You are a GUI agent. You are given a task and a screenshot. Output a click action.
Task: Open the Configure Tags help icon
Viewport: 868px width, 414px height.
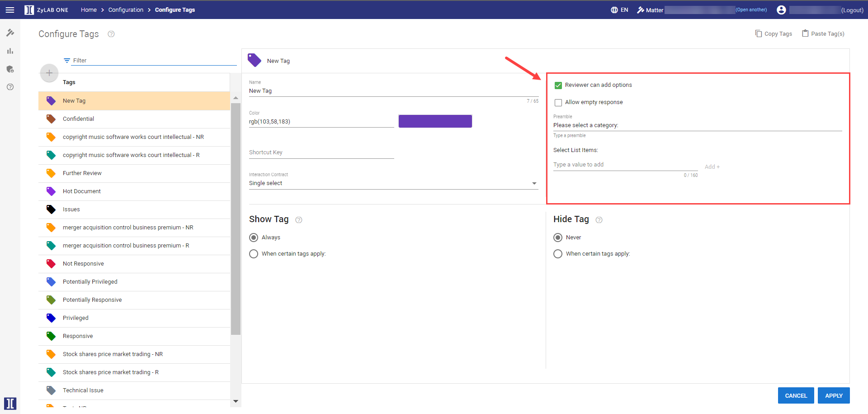111,34
